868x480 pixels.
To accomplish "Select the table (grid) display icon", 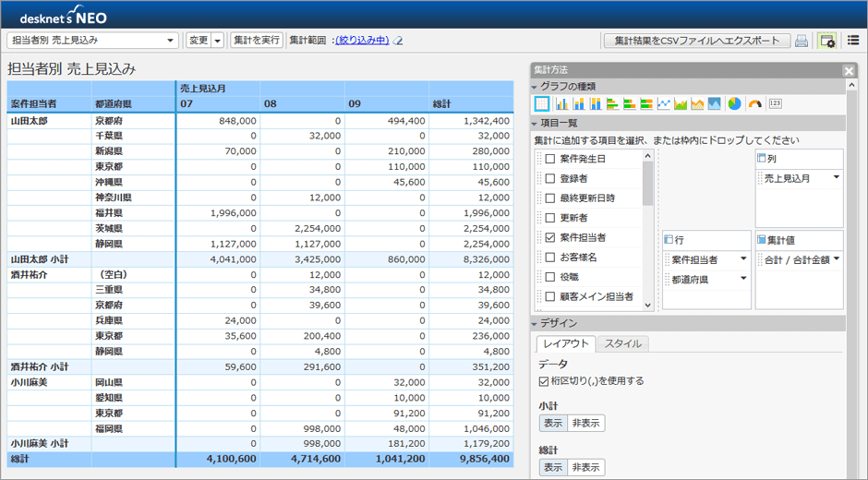I will click(542, 103).
